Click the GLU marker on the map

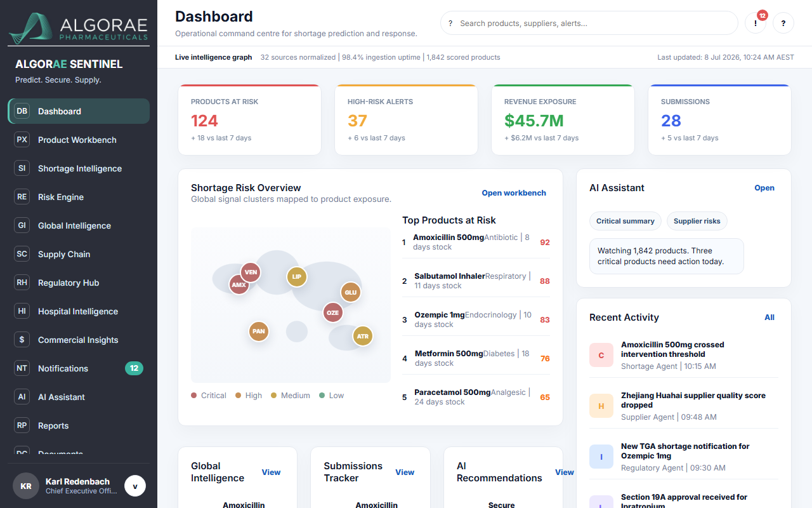[x=350, y=292]
